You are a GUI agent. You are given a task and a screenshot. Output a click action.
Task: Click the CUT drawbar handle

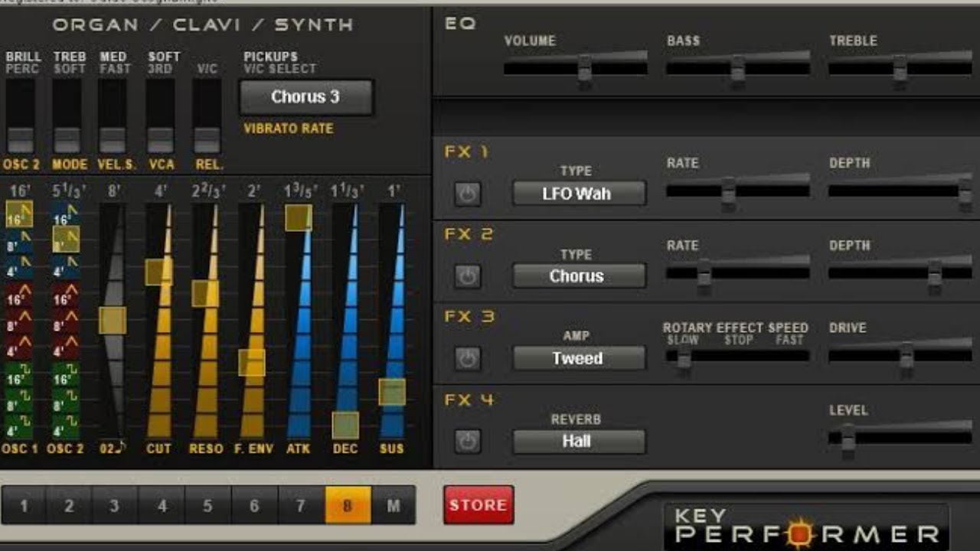pos(158,272)
